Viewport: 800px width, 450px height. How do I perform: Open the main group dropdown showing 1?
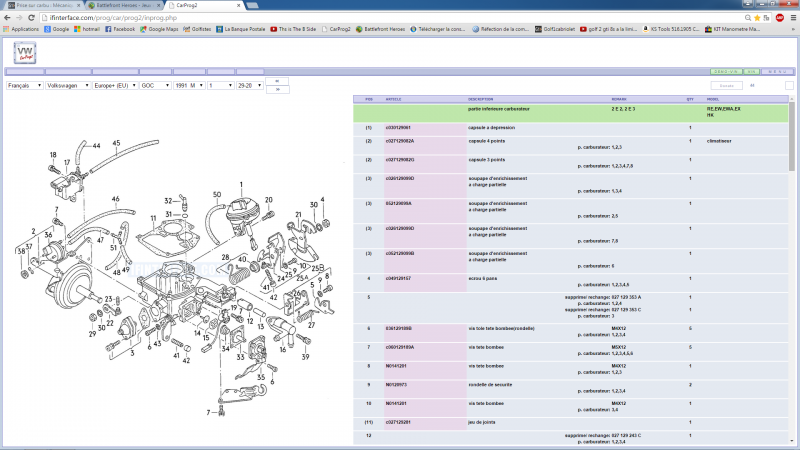pyautogui.click(x=220, y=86)
